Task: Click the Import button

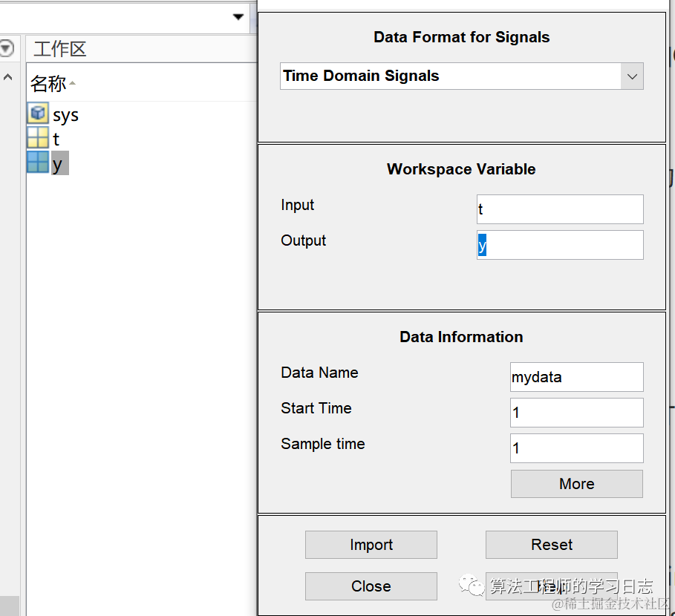Action: [x=371, y=545]
